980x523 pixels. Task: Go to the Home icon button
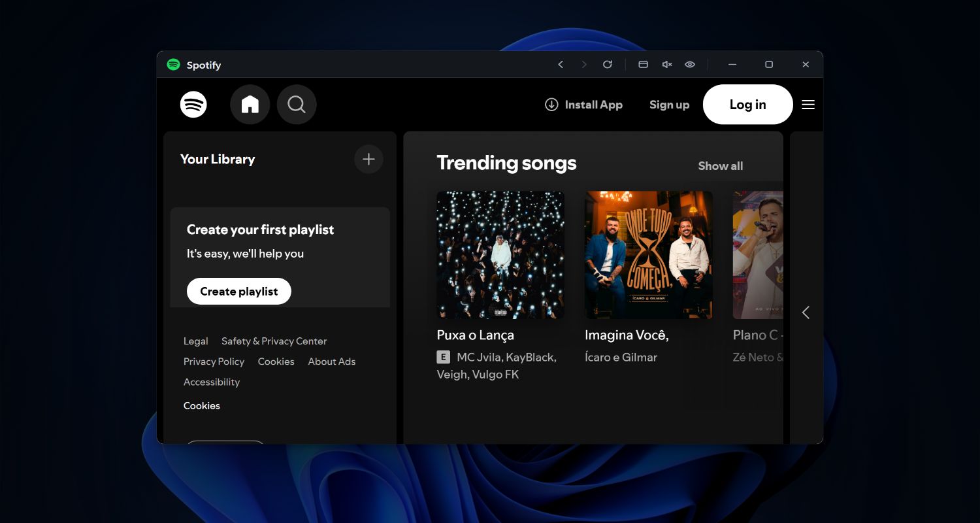coord(250,105)
